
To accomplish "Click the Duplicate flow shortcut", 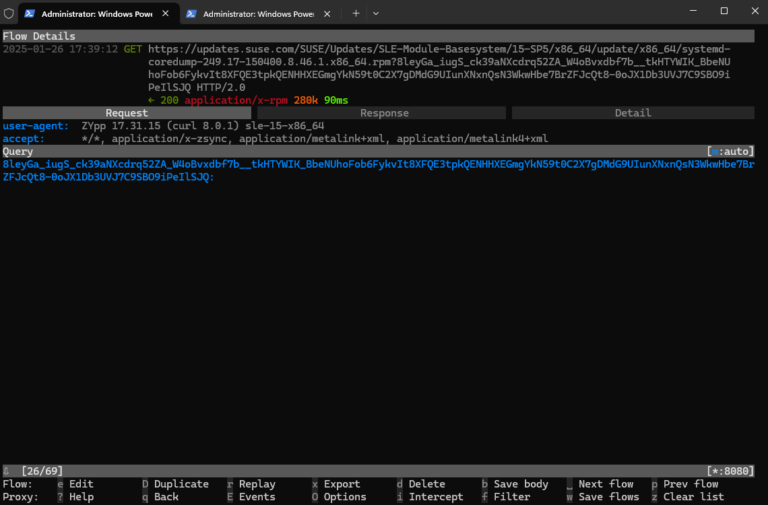I will [175, 484].
